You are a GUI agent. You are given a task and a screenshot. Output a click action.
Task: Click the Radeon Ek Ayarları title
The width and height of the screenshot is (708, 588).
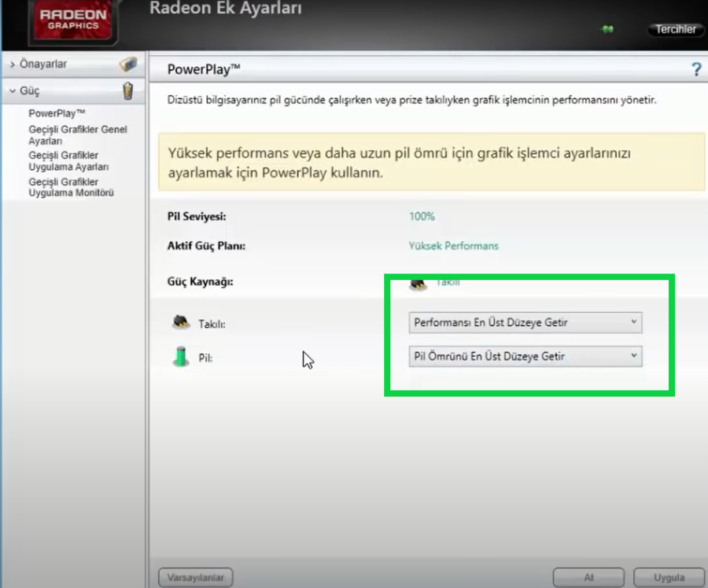pos(226,8)
